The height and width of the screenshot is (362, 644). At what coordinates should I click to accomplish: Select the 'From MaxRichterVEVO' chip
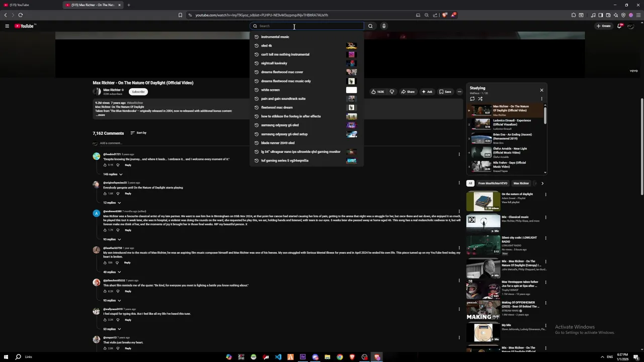493,184
